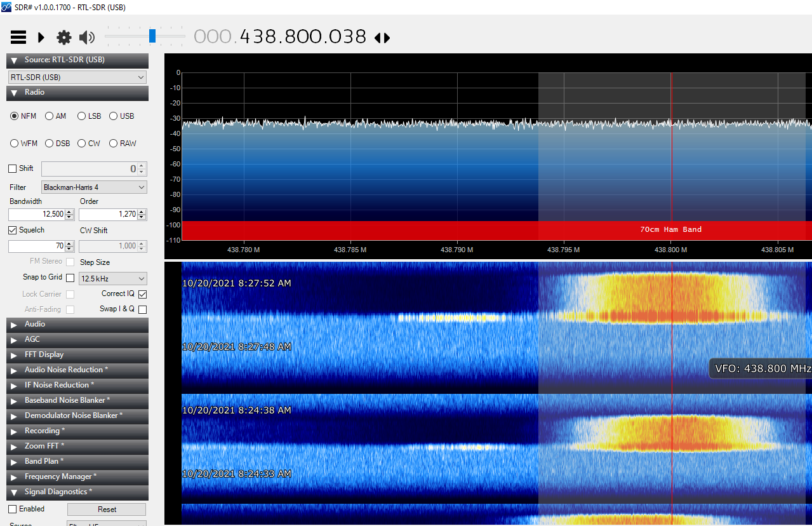The image size is (812, 526).
Task: Enable the Shift checkbox
Action: coord(13,169)
